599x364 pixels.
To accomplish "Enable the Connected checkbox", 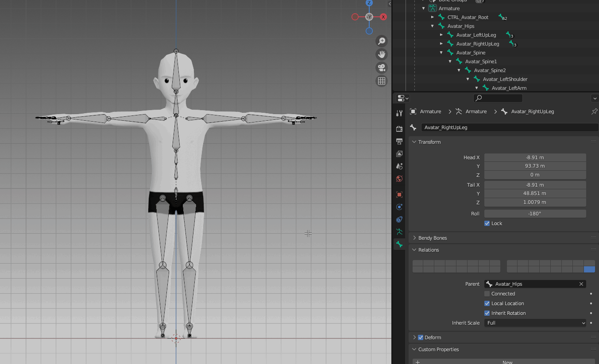I will pyautogui.click(x=487, y=294).
